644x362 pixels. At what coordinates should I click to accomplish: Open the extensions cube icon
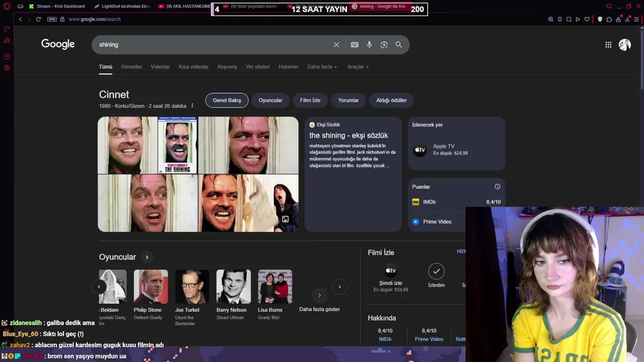tap(609, 19)
